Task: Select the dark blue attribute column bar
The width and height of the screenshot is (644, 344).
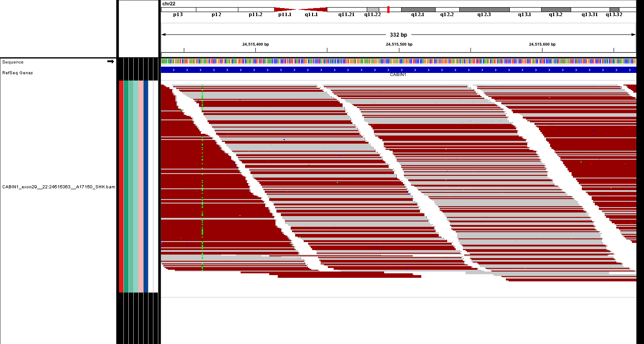Action: (x=146, y=187)
